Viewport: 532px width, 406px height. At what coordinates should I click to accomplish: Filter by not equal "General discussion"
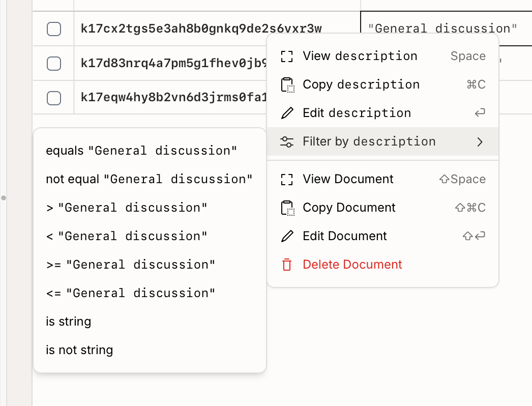point(150,179)
